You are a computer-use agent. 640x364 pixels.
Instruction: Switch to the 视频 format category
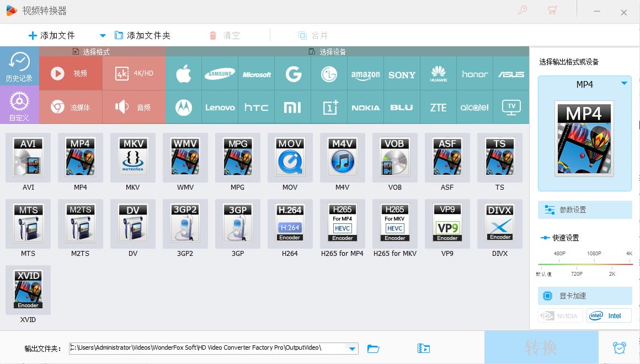71,73
